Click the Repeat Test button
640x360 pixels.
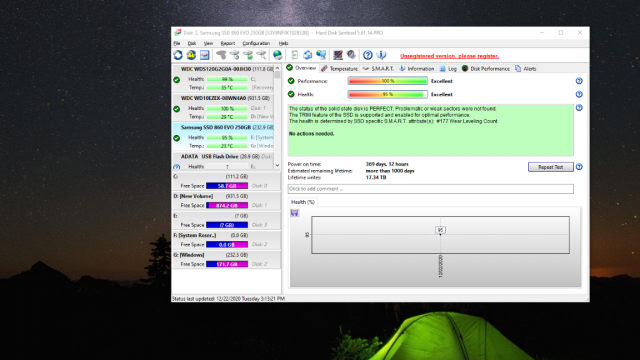[551, 167]
